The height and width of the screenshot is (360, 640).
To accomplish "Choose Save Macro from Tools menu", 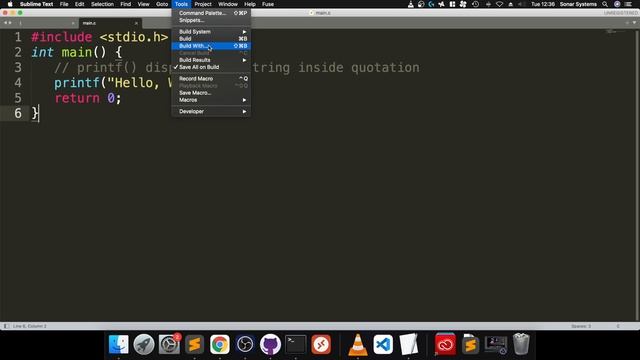I will point(211,93).
